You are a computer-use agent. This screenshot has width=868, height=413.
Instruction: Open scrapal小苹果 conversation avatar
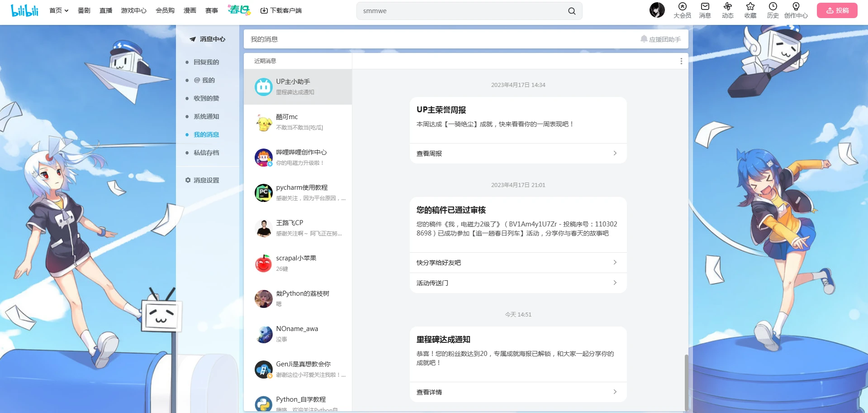263,264
